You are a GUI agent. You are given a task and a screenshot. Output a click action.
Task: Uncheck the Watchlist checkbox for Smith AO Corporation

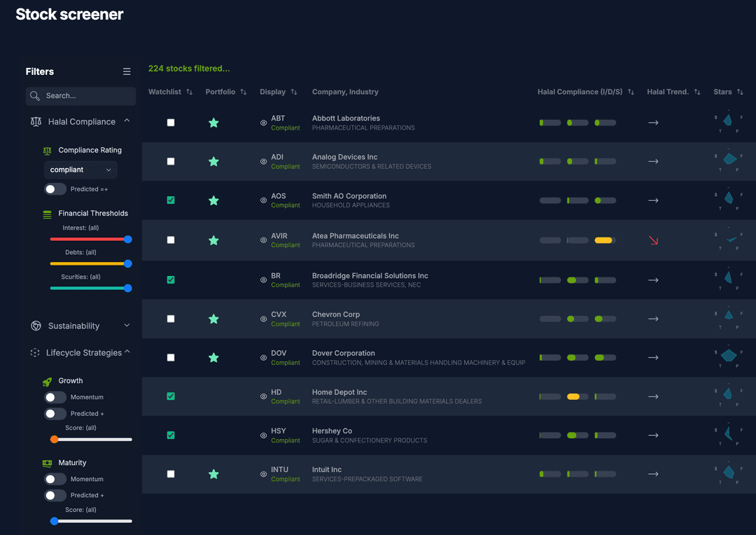tap(170, 200)
